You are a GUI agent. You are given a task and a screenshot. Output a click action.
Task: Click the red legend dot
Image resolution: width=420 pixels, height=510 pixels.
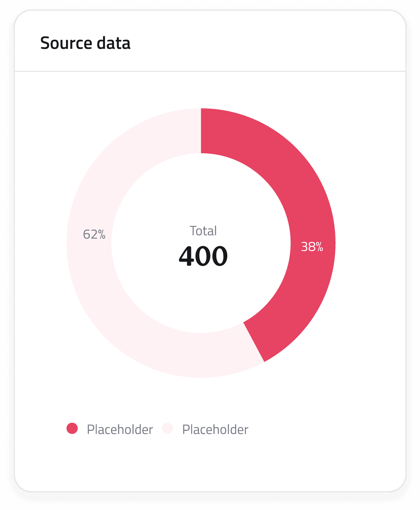point(72,429)
